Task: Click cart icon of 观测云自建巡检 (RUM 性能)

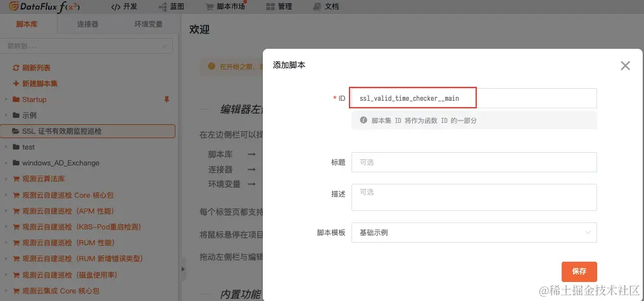Action: (x=16, y=243)
